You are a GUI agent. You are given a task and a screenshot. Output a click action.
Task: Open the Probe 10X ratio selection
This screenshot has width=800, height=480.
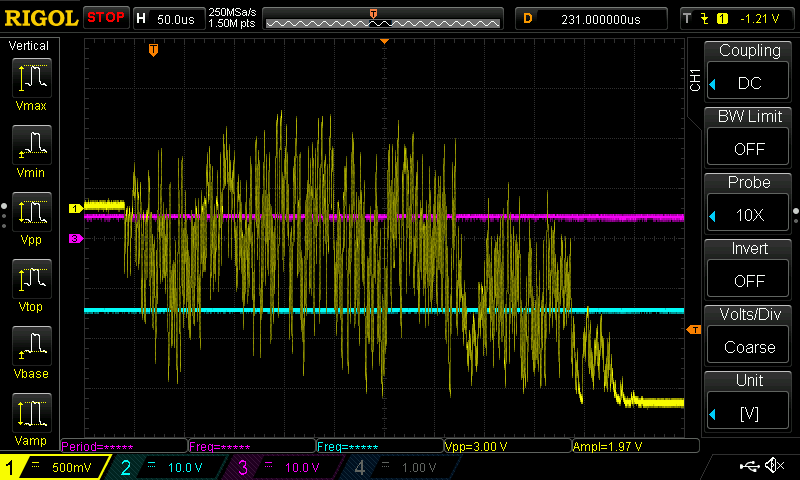(748, 215)
